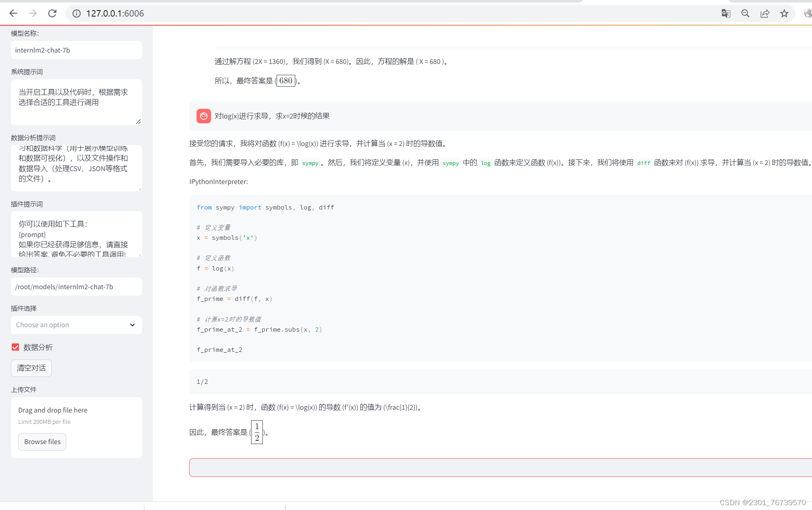The width and height of the screenshot is (812, 510).
Task: Click the dropdown chevron arrow in 插件选择
Action: (x=132, y=325)
